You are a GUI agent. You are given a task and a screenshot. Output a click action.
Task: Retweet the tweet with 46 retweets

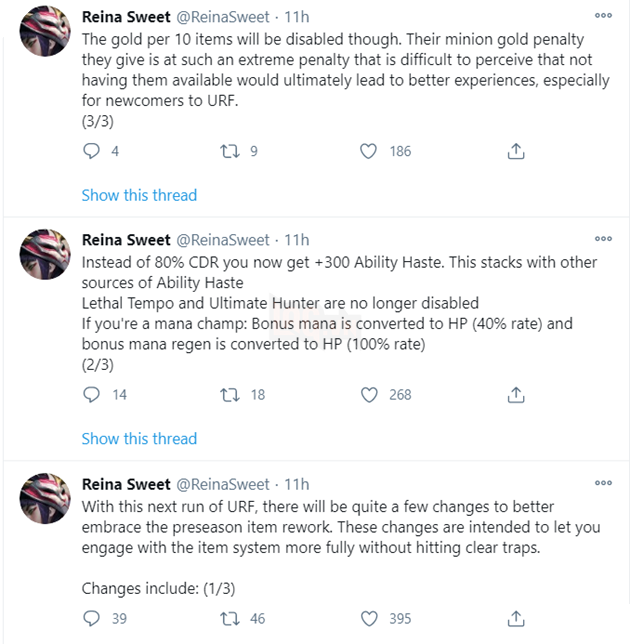tap(229, 618)
